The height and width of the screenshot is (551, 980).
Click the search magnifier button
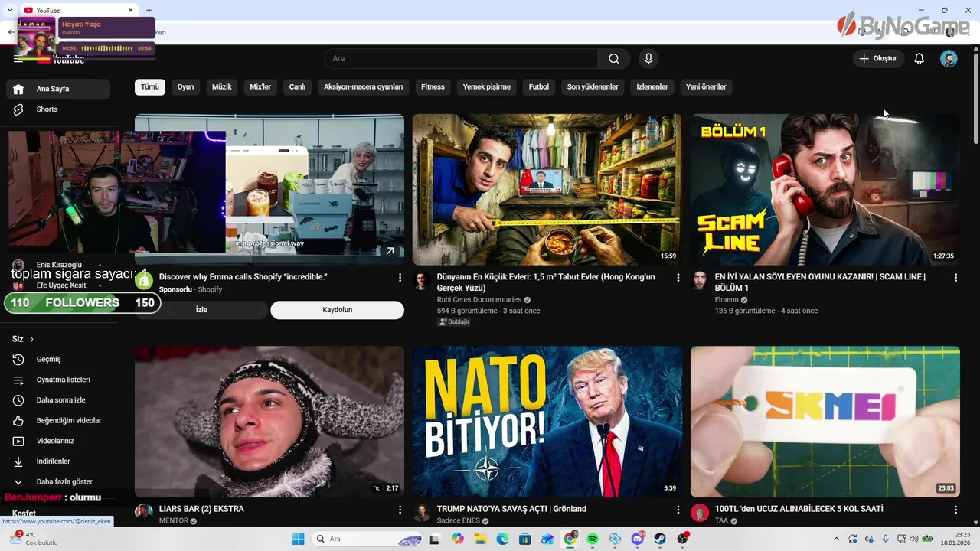tap(614, 59)
